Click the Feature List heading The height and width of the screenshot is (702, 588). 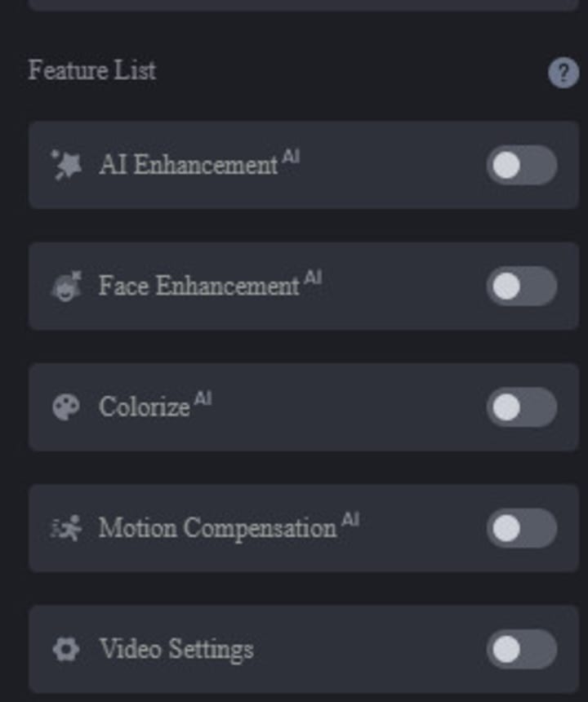(x=91, y=70)
